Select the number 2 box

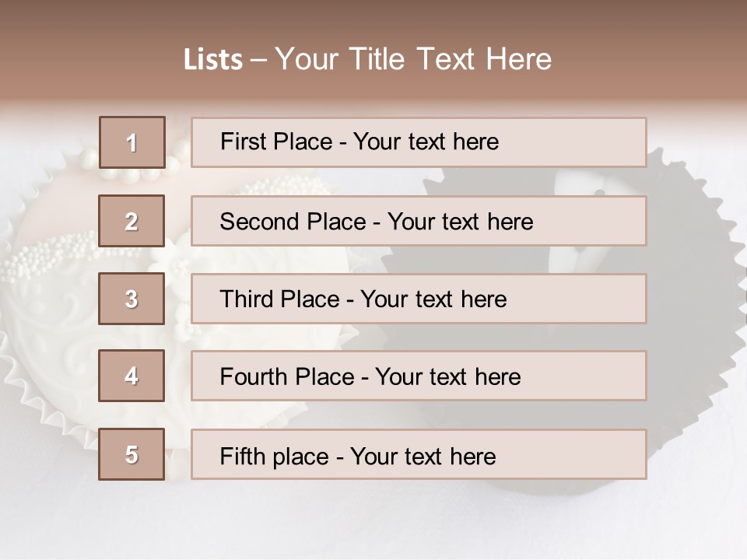(132, 221)
